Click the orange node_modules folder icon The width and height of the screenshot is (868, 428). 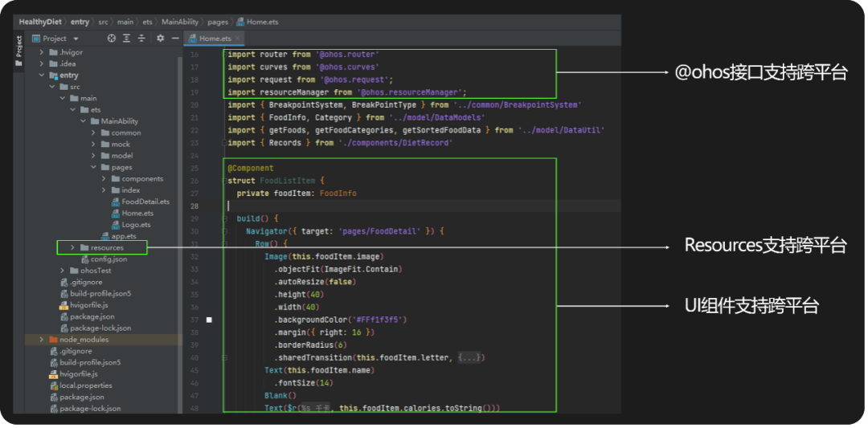[x=54, y=340]
